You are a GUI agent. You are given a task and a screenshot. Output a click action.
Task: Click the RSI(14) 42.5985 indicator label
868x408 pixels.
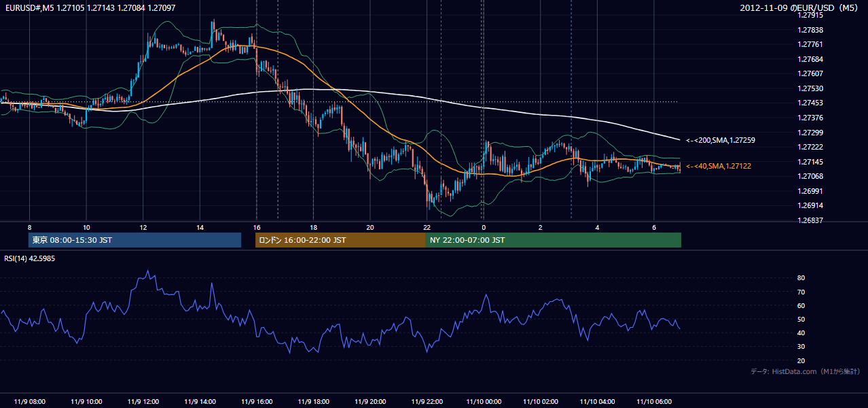tap(30, 258)
